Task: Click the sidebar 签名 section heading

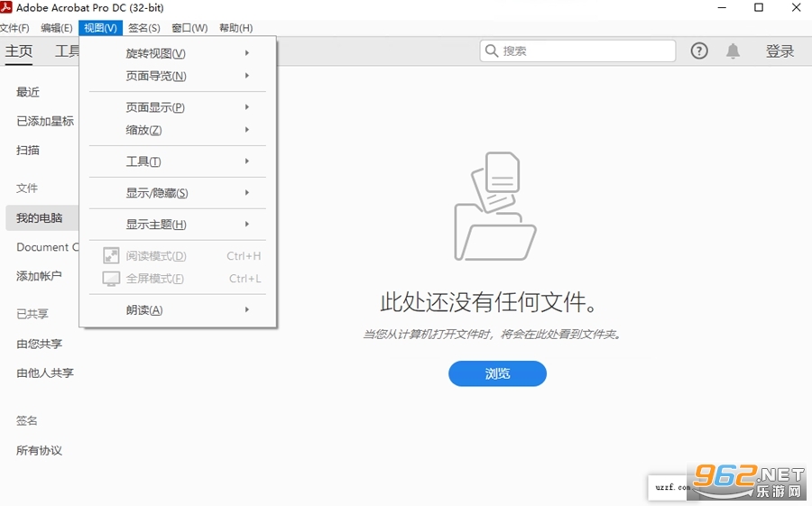Action: pyautogui.click(x=26, y=420)
